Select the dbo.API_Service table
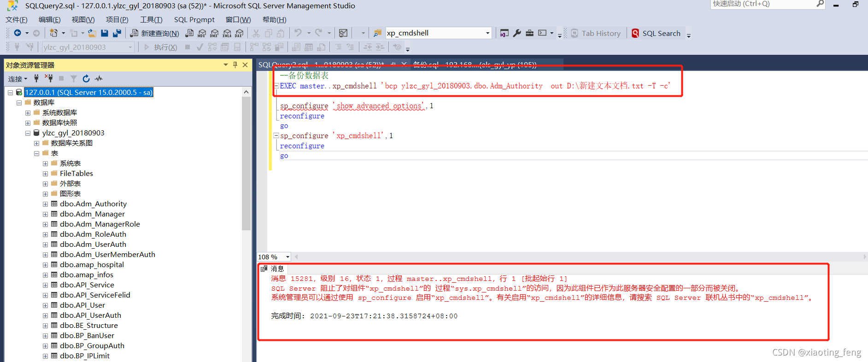 [87, 285]
